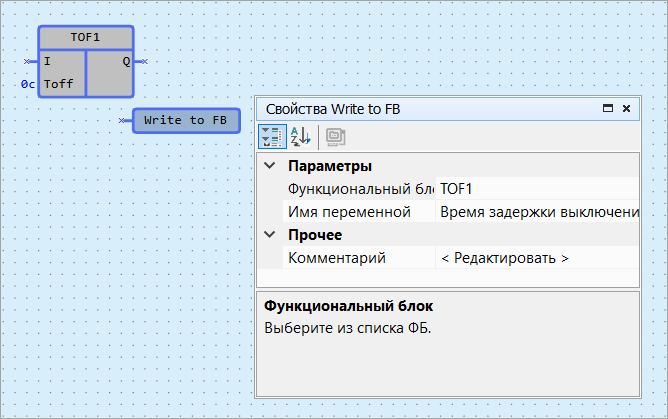The width and height of the screenshot is (668, 419).
Task: Open the Имя переменной value list
Action: 537,212
